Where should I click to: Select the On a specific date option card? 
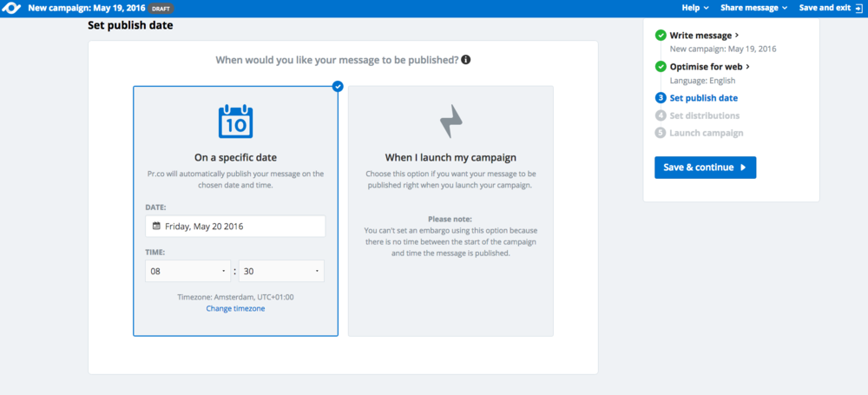235,210
